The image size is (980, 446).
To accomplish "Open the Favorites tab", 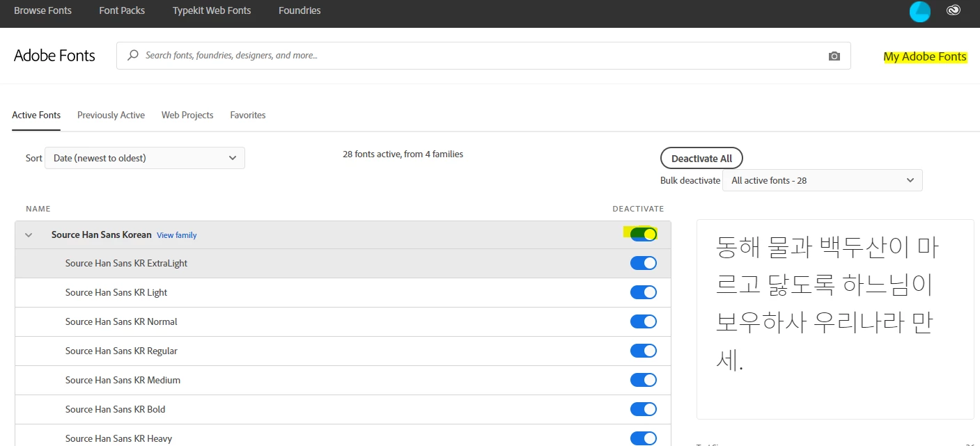I will [248, 115].
